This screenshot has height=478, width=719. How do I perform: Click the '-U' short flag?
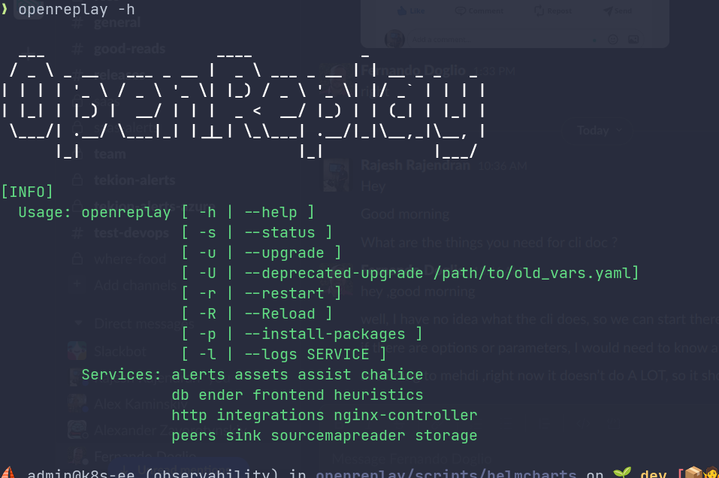[x=207, y=273]
